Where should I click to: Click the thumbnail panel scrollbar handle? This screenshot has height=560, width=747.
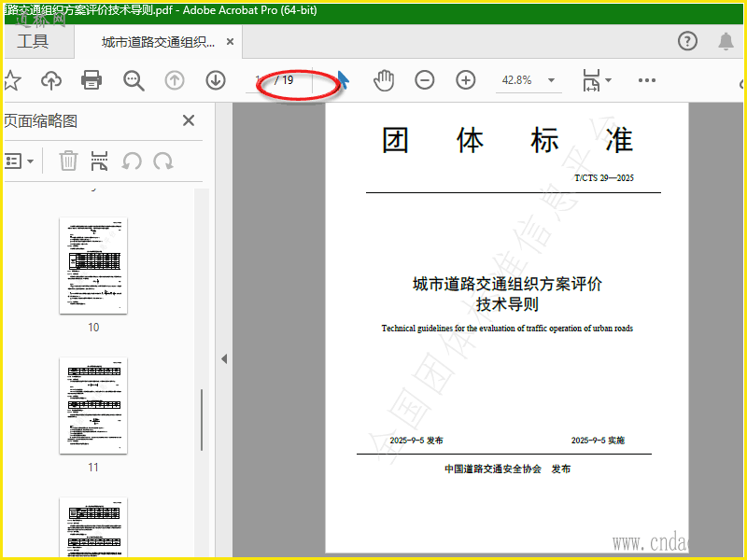(x=202, y=420)
